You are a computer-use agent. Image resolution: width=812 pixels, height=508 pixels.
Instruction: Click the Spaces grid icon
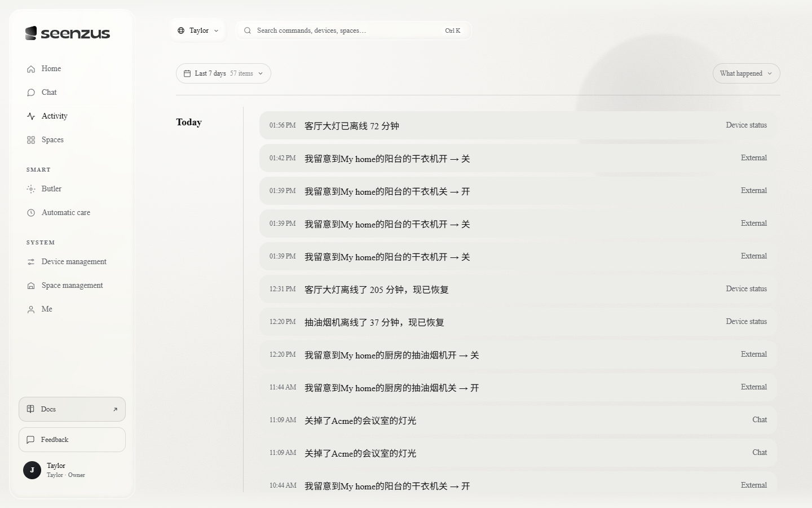pos(31,140)
